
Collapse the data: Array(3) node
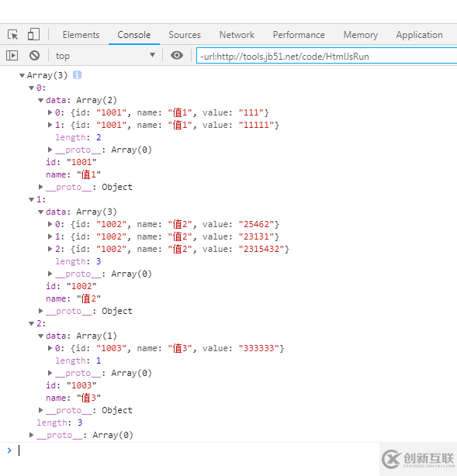(40, 212)
